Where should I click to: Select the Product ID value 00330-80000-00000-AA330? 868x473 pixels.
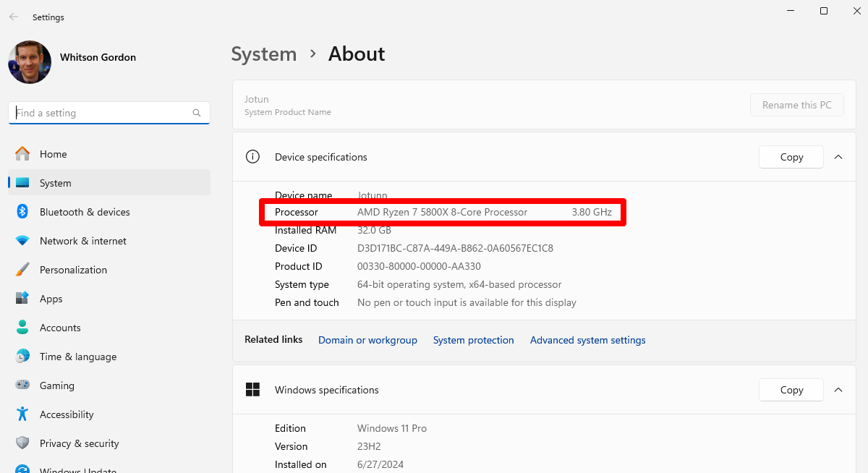click(x=419, y=266)
